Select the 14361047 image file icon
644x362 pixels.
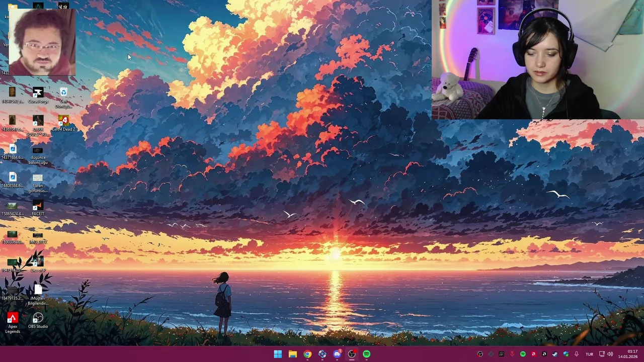tap(13, 124)
